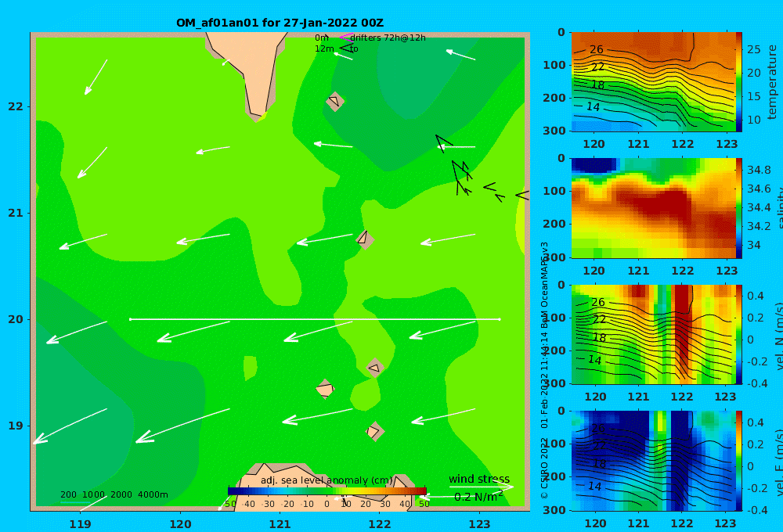
Task: Click latitude label 22 on main map axis
Action: (x=16, y=106)
